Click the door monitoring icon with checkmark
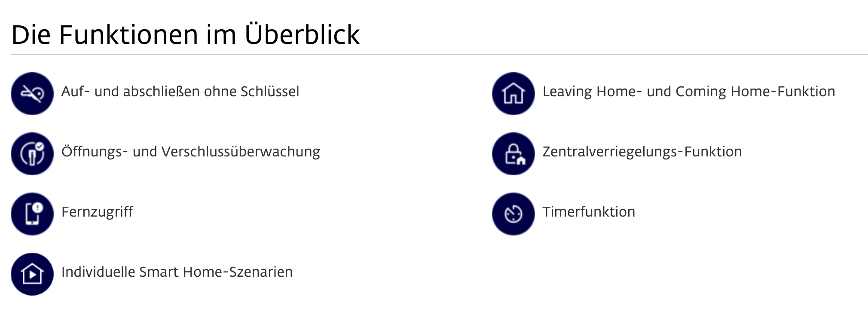 point(32,153)
